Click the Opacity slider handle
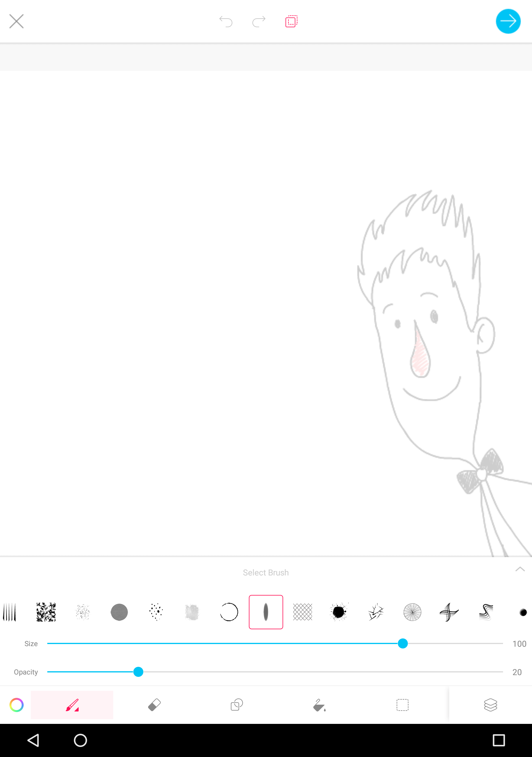The height and width of the screenshot is (757, 532). click(x=138, y=672)
